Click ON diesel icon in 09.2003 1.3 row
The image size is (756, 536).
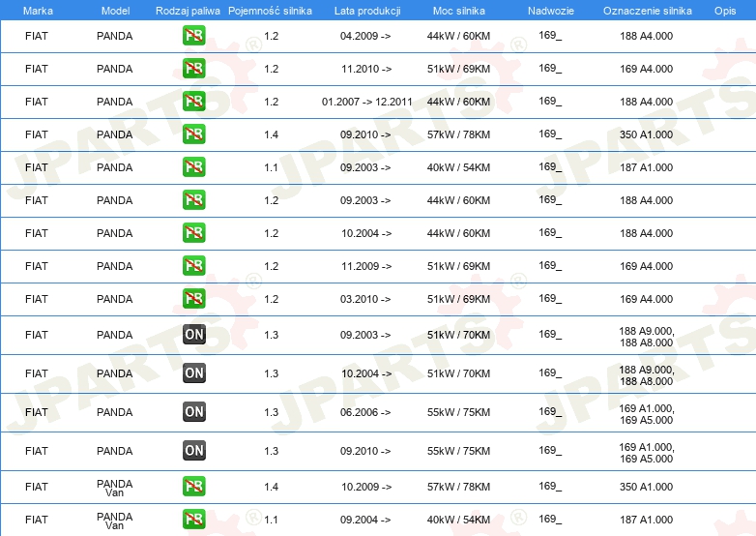[x=193, y=335]
